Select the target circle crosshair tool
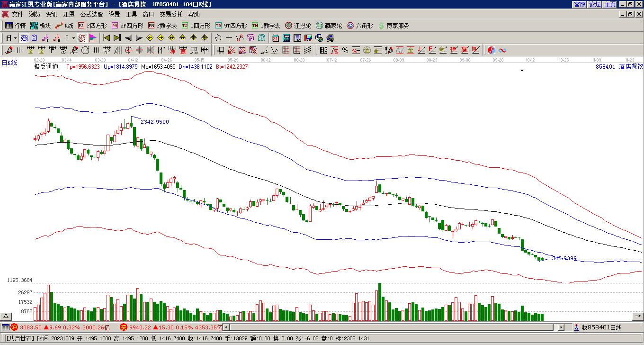The image size is (644, 345). [129, 50]
